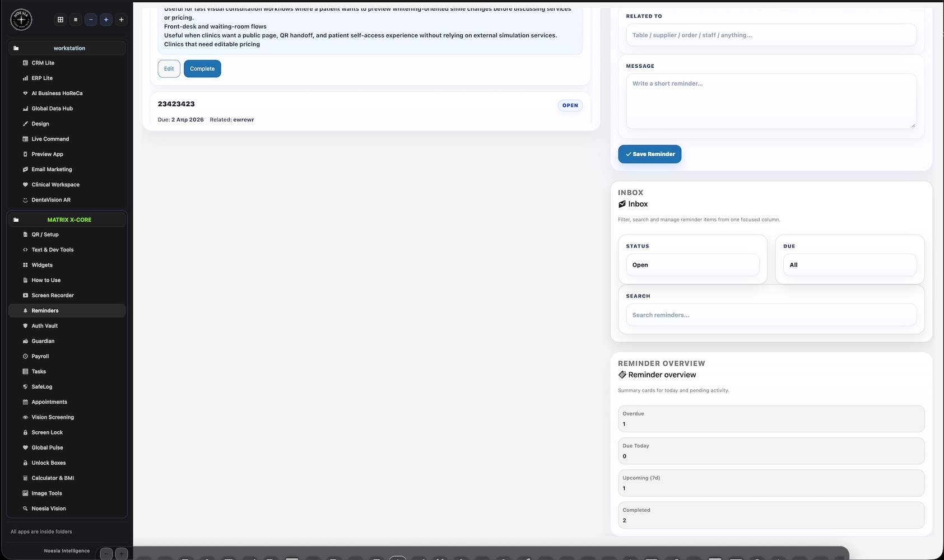Switch sidebar to list view icon
The width and height of the screenshot is (944, 560).
[76, 20]
